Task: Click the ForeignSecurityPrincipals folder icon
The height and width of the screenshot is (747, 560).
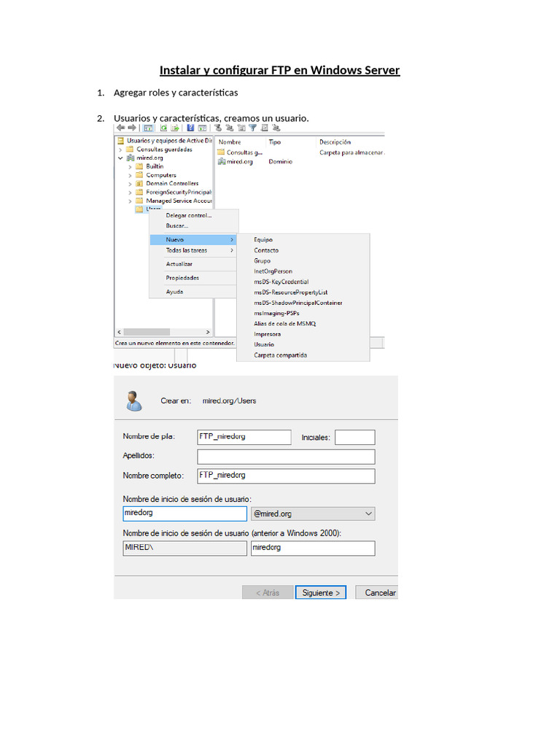Action: (139, 192)
